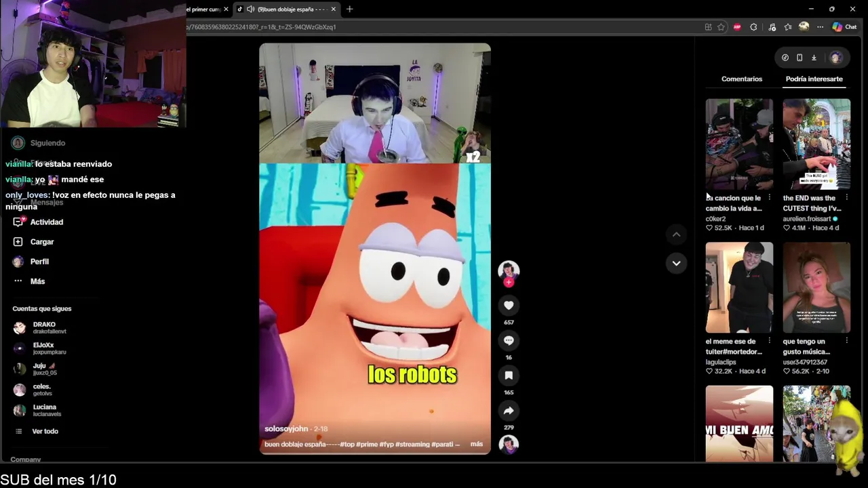Open browser settings and more (three dots)

click(820, 27)
